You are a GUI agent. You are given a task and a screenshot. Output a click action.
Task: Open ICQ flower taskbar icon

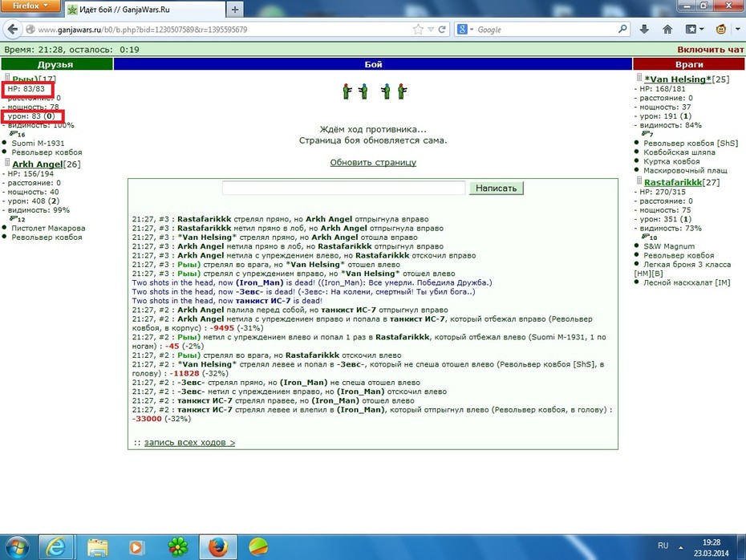click(177, 547)
